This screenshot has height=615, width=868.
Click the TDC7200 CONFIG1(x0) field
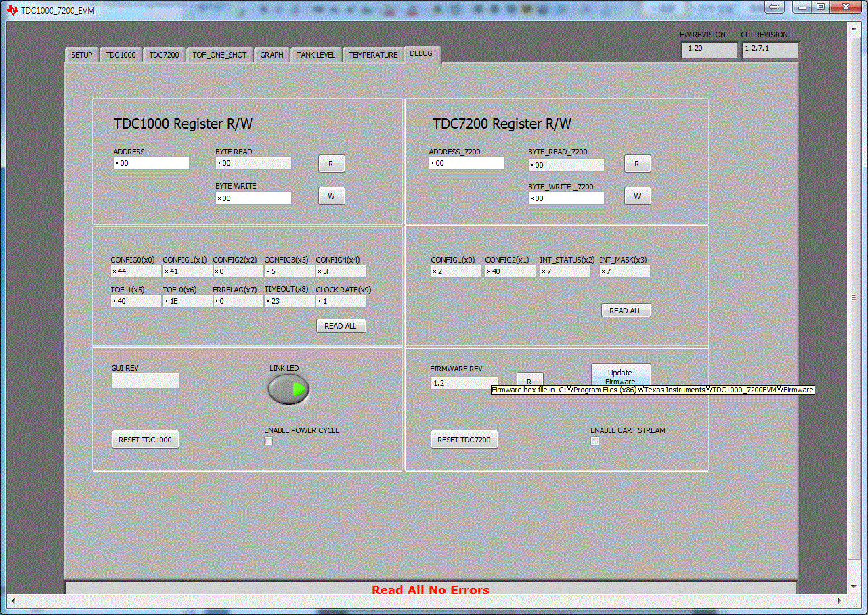tap(456, 271)
